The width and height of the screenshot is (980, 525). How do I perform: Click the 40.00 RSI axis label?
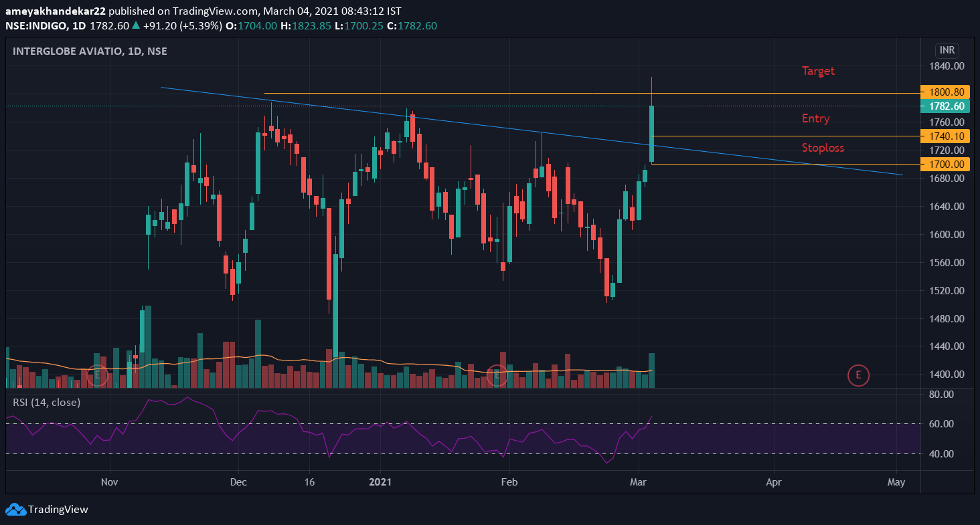(943, 454)
